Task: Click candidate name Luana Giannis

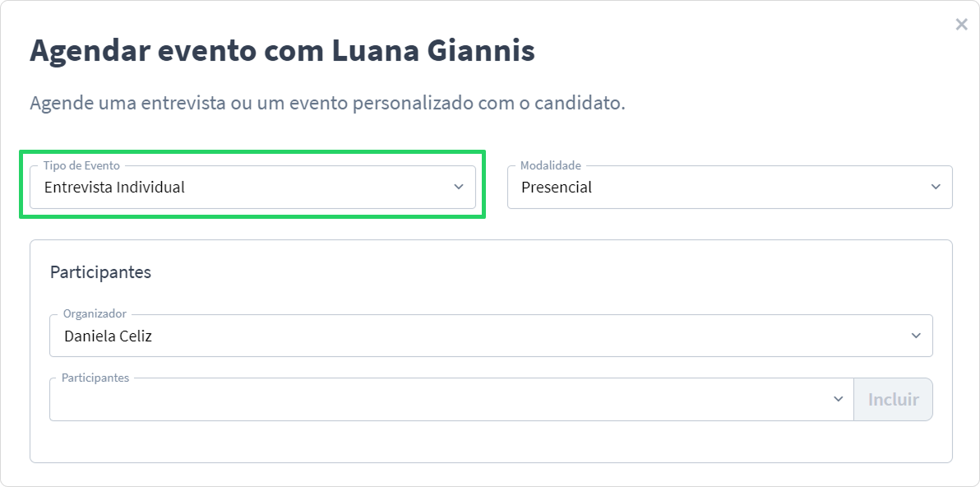Action: tap(433, 51)
